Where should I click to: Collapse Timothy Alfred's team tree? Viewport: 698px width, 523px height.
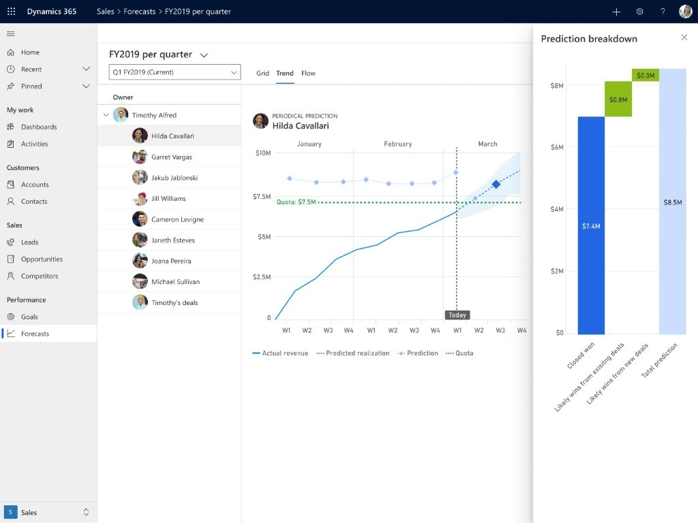tap(106, 115)
